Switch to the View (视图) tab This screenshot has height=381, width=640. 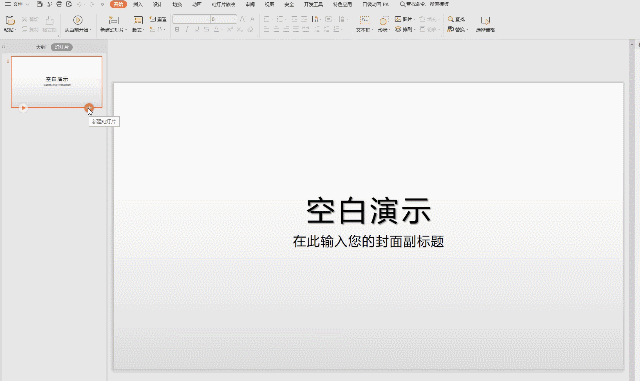click(x=269, y=4)
